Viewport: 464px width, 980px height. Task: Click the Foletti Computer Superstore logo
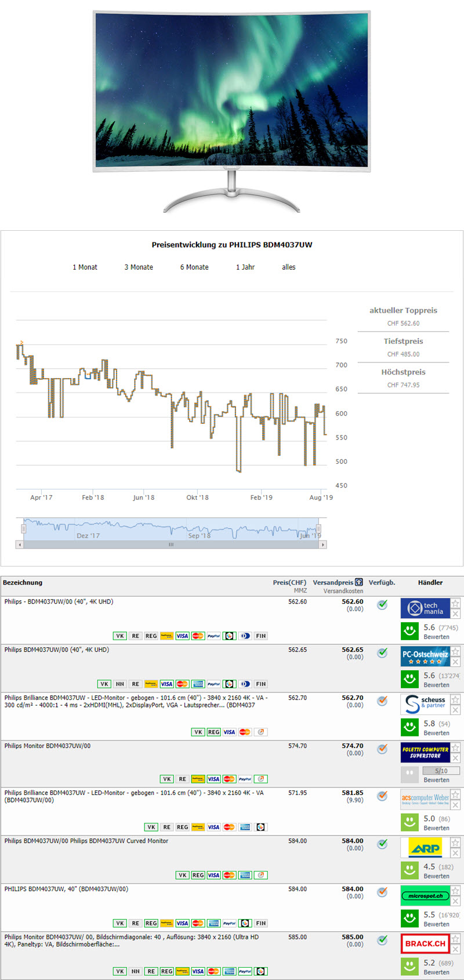point(425,752)
